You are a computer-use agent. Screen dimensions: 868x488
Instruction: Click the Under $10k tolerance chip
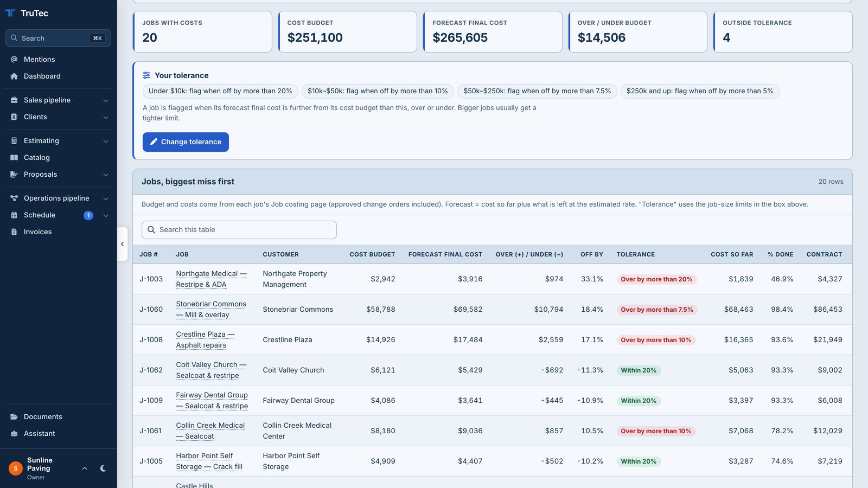point(220,91)
